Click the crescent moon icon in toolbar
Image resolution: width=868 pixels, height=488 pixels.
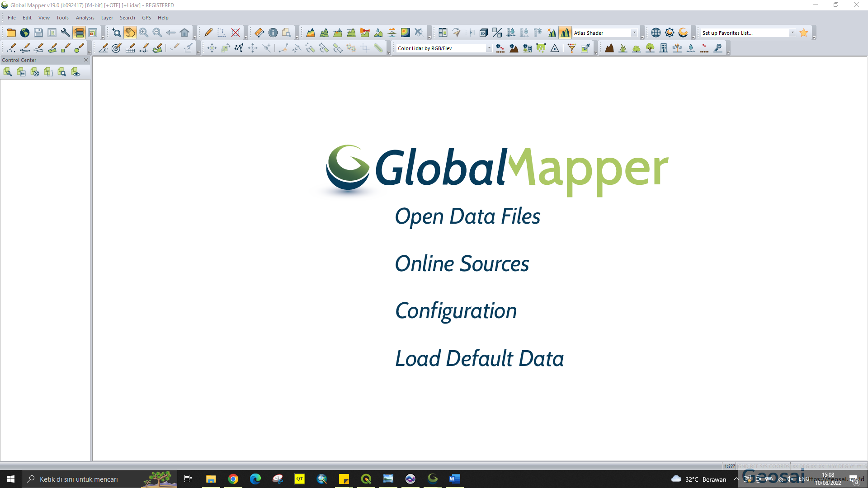pyautogui.click(x=683, y=33)
